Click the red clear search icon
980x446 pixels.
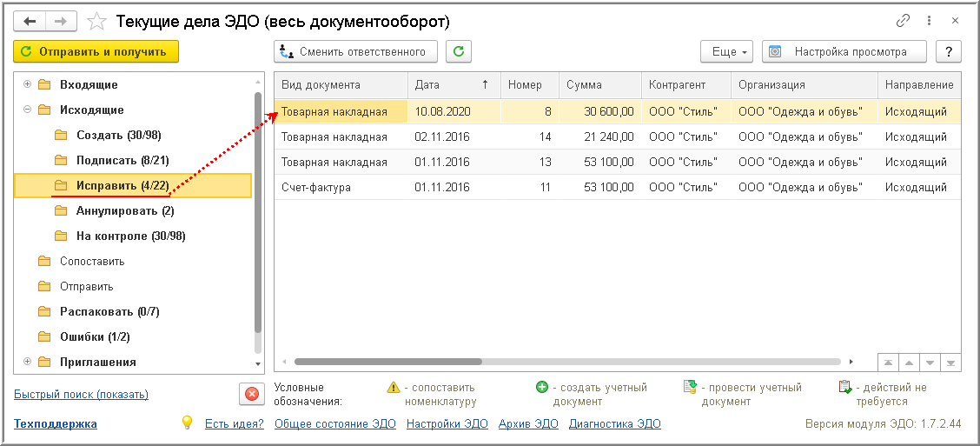tap(252, 394)
